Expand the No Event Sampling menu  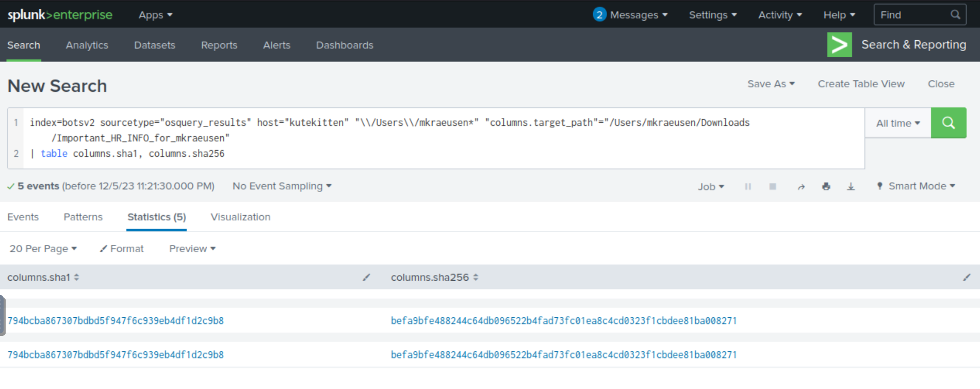pos(282,186)
